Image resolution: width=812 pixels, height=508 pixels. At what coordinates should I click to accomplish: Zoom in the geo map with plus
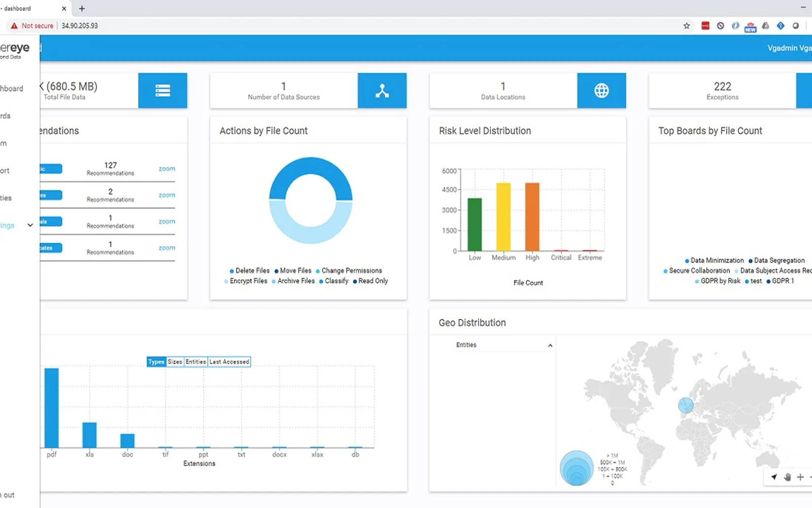click(x=800, y=477)
